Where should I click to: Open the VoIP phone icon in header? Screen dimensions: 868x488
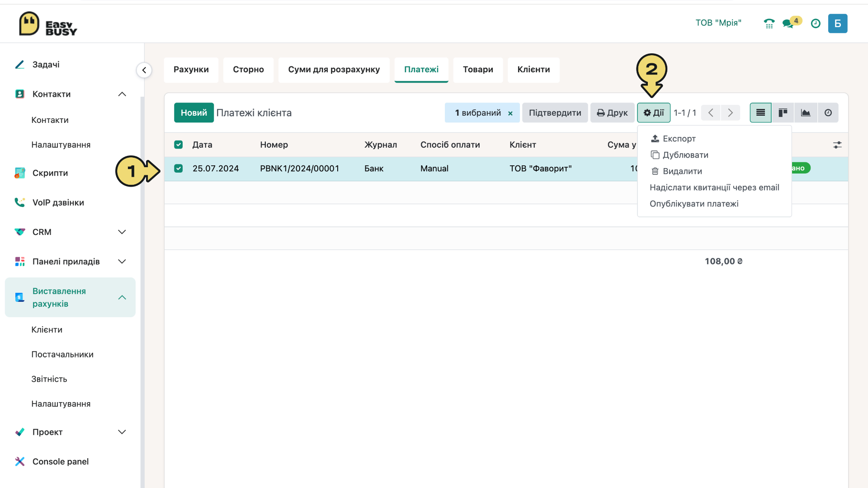tap(769, 23)
